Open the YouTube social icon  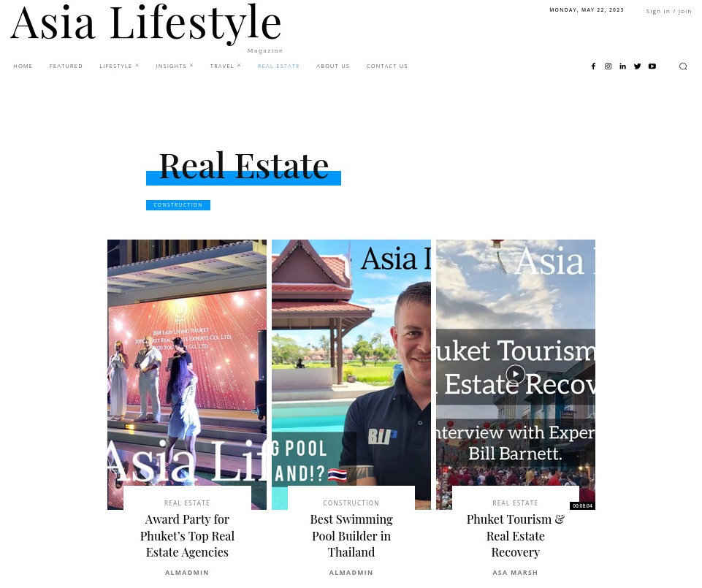coord(652,66)
